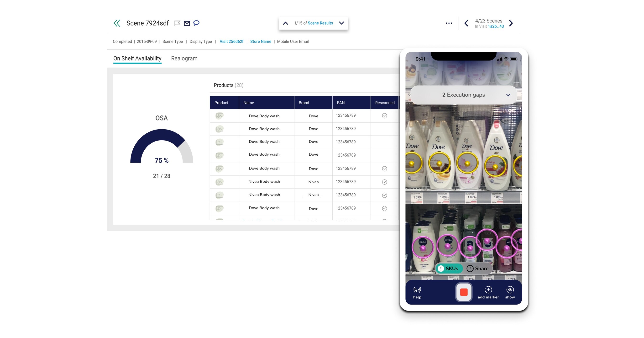Image resolution: width=644 pixels, height=338 pixels.
Task: Toggle the Rescanned checkmark on first Dove Body wash
Action: (384, 116)
